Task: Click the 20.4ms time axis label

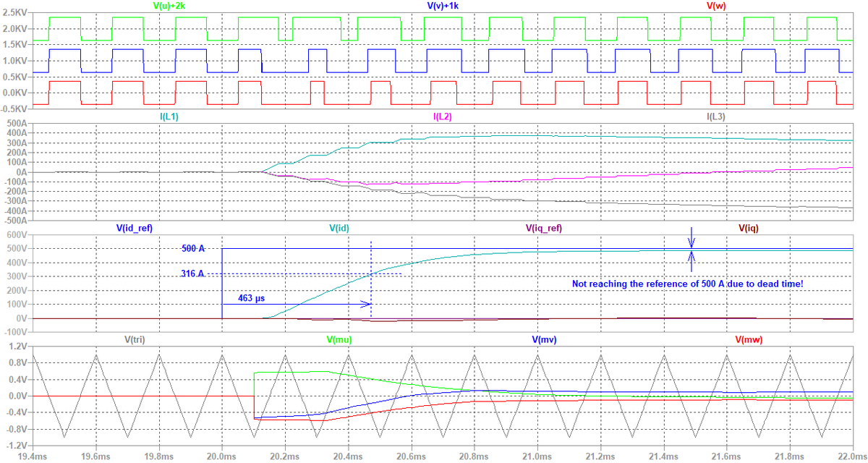Action: [x=348, y=456]
